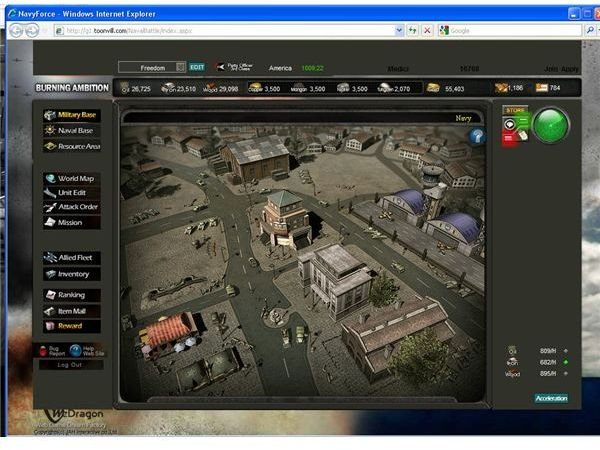Click the Mission document icon
The width and height of the screenshot is (600, 450).
[50, 222]
